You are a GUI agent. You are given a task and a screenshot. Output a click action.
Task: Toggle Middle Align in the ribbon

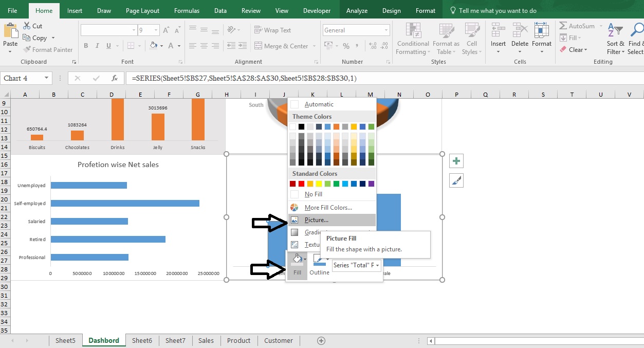pos(204,30)
